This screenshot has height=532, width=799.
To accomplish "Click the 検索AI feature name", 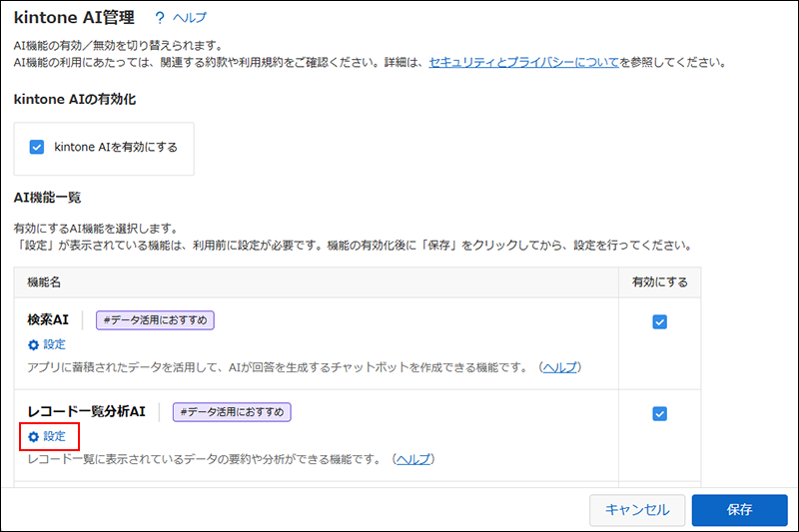I will point(48,319).
